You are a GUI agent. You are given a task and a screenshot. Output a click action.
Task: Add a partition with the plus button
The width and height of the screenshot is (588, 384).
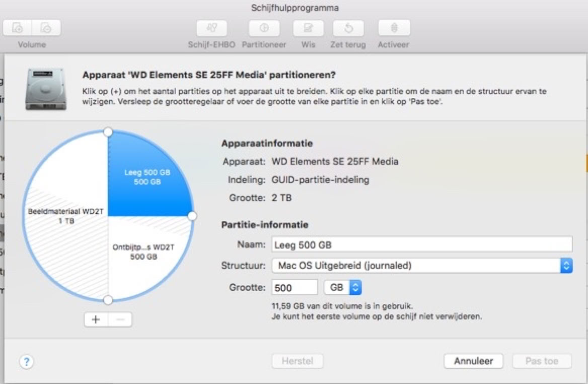(96, 319)
